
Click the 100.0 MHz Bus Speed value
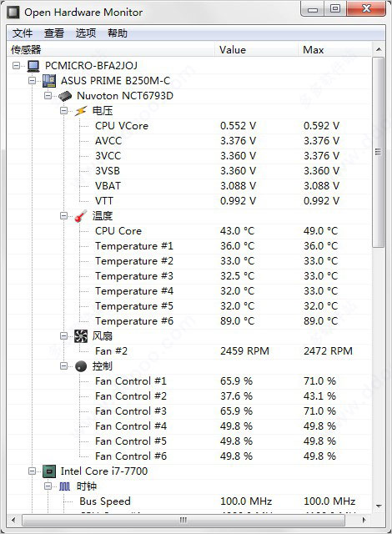(246, 501)
